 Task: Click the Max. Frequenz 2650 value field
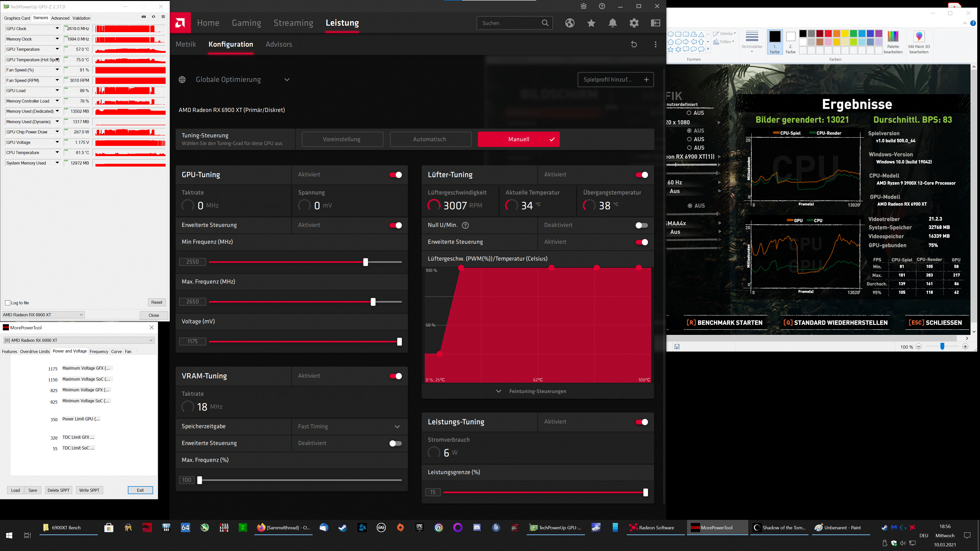192,302
